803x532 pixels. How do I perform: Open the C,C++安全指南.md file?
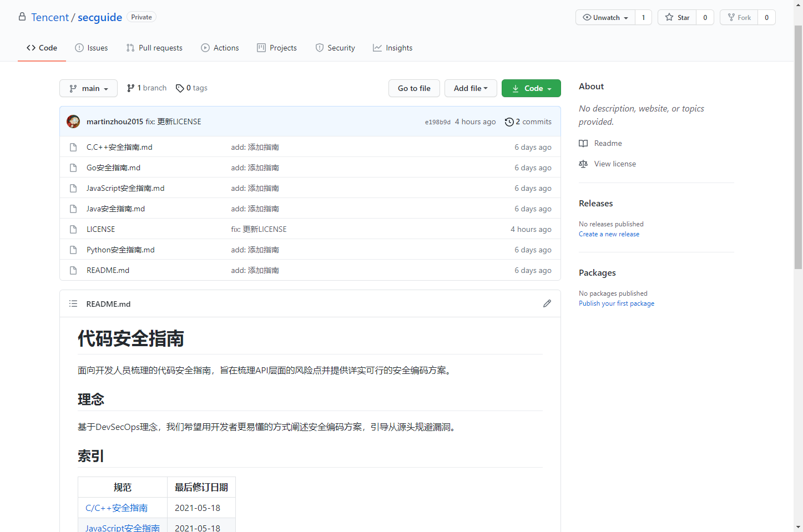pos(119,147)
